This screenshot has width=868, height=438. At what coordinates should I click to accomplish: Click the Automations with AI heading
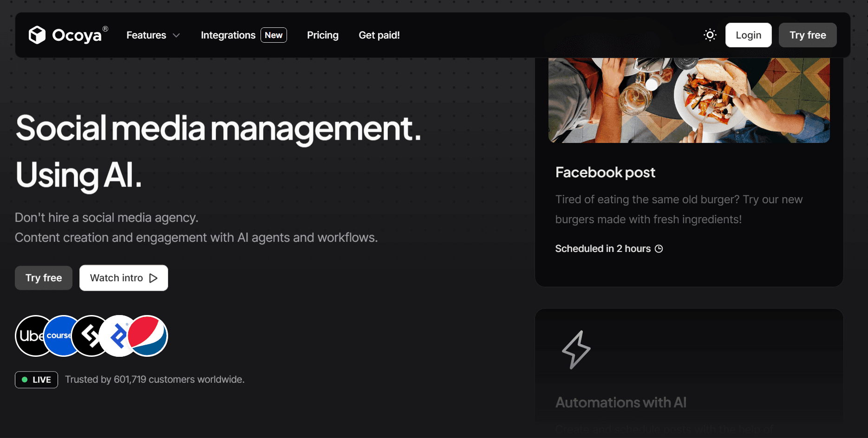tap(621, 402)
